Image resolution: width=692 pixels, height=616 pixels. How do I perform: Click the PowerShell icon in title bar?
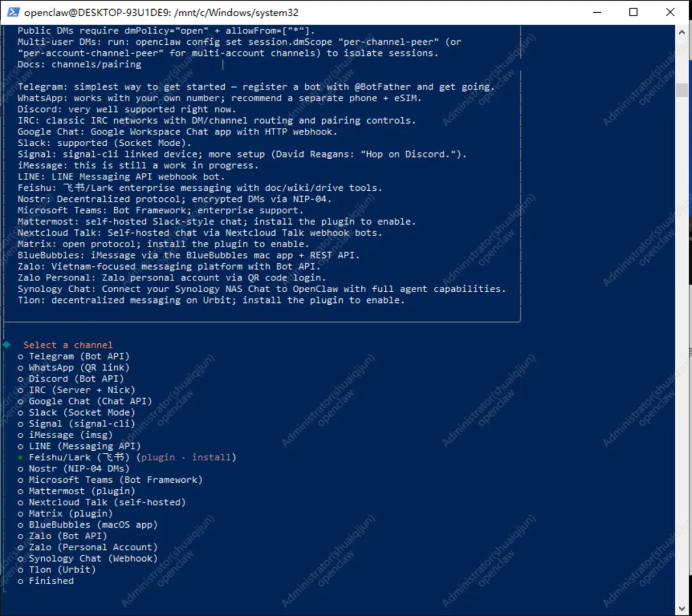pyautogui.click(x=13, y=12)
